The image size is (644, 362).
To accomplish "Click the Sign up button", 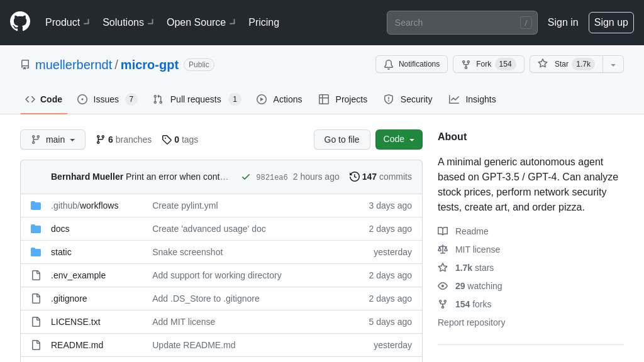I will [611, 23].
